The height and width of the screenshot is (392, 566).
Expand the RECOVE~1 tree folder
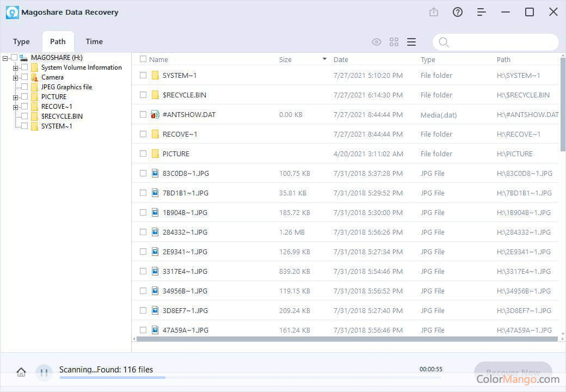click(16, 107)
